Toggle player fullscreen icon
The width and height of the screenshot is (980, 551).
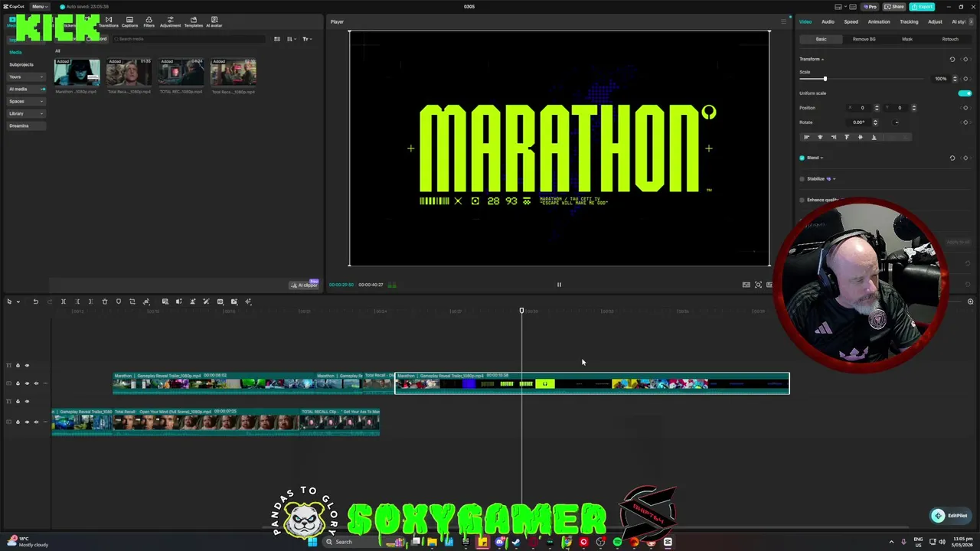[x=758, y=285]
